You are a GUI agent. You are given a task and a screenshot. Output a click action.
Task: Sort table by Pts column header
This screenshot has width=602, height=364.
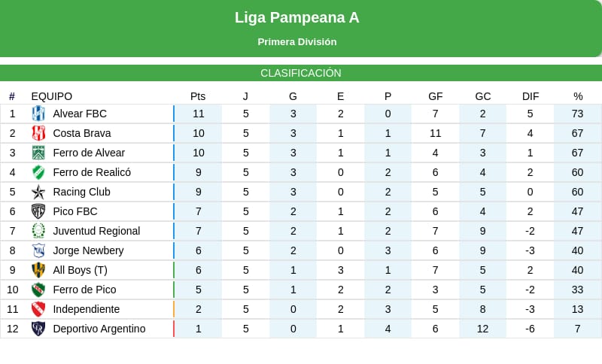pyautogui.click(x=198, y=96)
